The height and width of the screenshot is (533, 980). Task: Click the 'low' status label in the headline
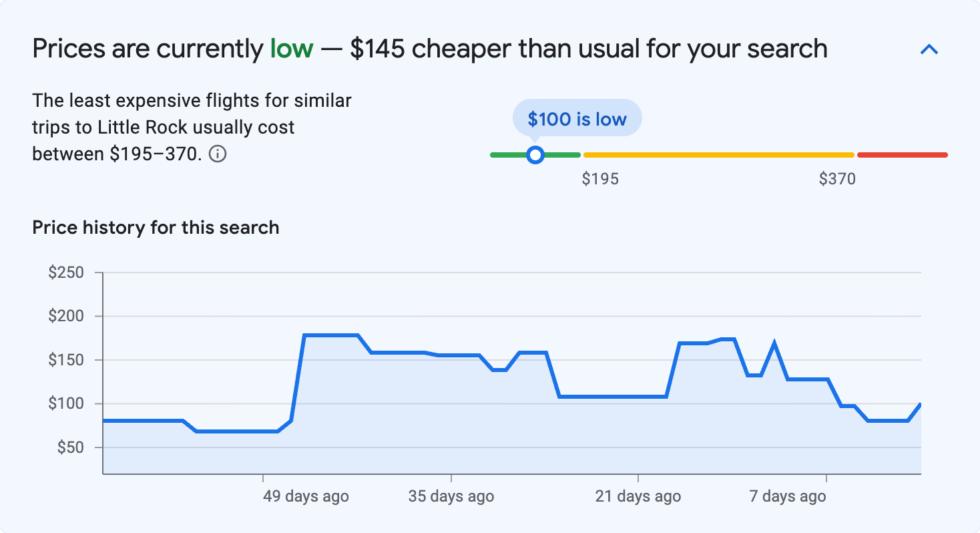[x=292, y=48]
